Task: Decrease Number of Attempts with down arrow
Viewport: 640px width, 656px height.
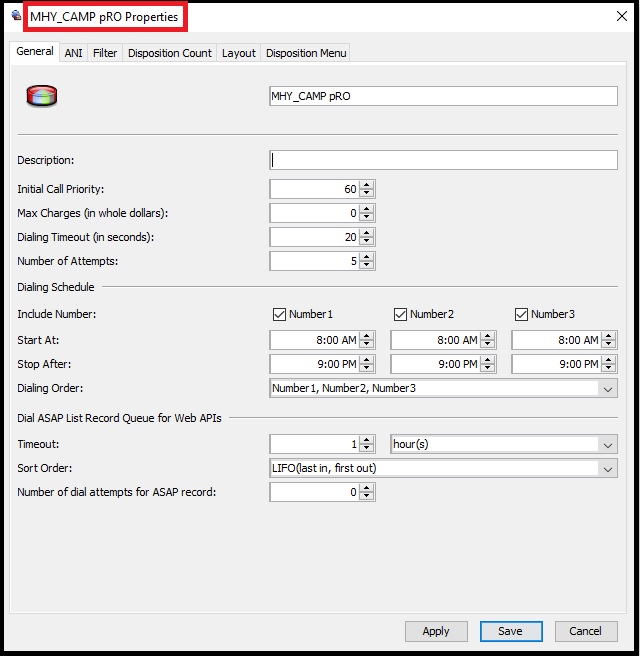Action: [366, 265]
